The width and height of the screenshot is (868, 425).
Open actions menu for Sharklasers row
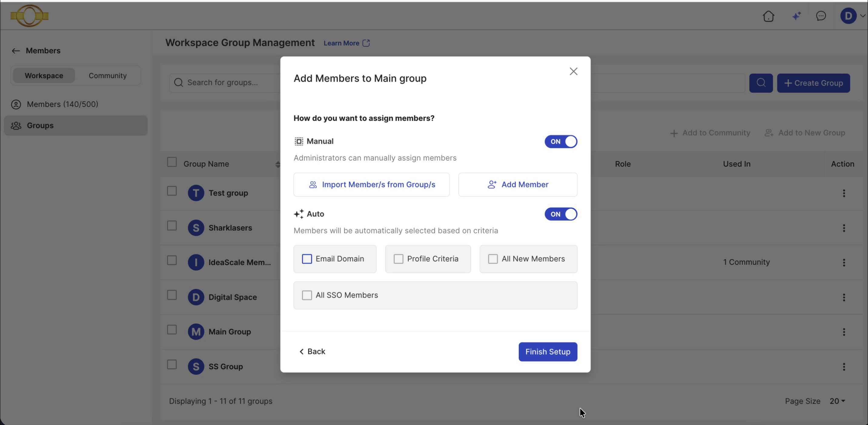point(844,228)
